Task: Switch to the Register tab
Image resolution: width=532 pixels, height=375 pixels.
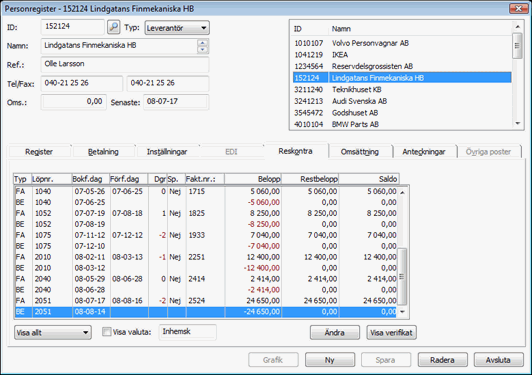Action: click(x=39, y=152)
